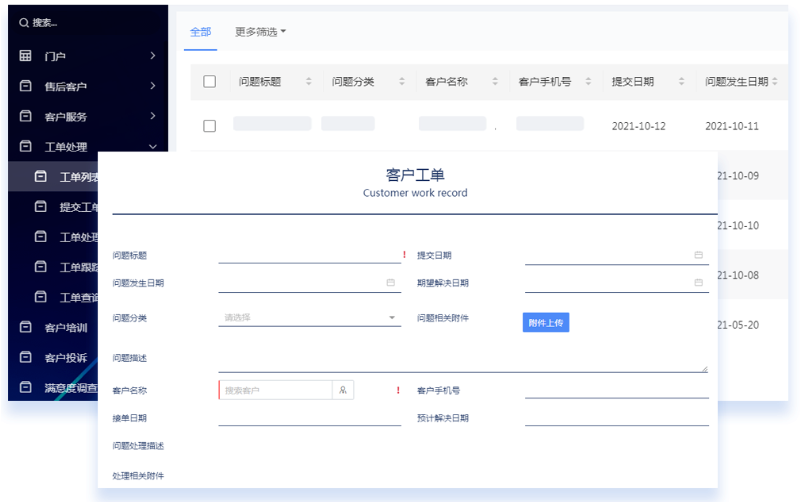802x502 pixels.
Task: Click the 工单列表 submenu icon
Action: (x=40, y=177)
